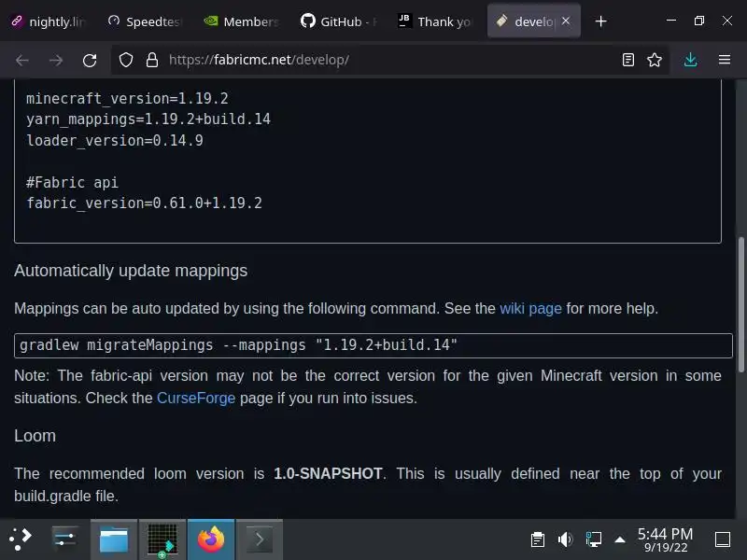Viewport: 747px width, 560px height.
Task: Click the bold 1.0-SNAPSHOT version text
Action: (x=328, y=474)
